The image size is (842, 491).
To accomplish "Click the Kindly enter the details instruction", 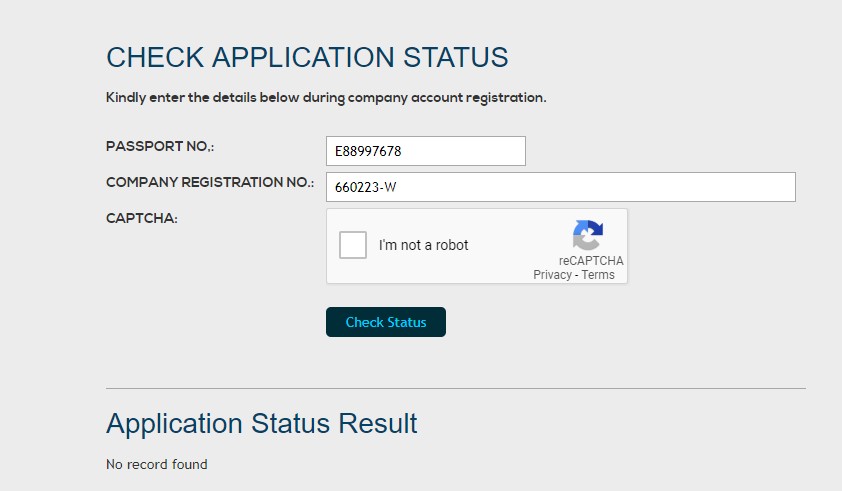I will (x=326, y=98).
